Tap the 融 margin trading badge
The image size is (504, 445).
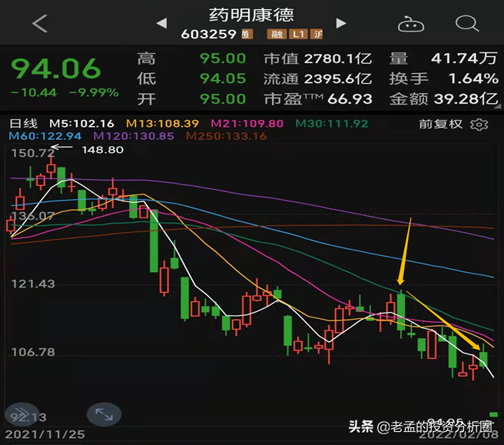277,34
